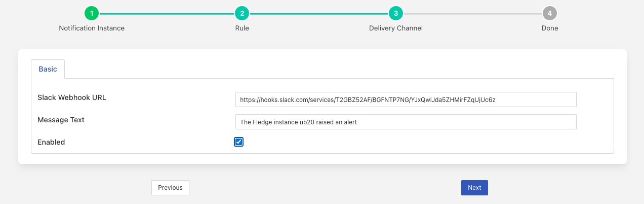Click the Slack Webhook URL input field

click(406, 99)
